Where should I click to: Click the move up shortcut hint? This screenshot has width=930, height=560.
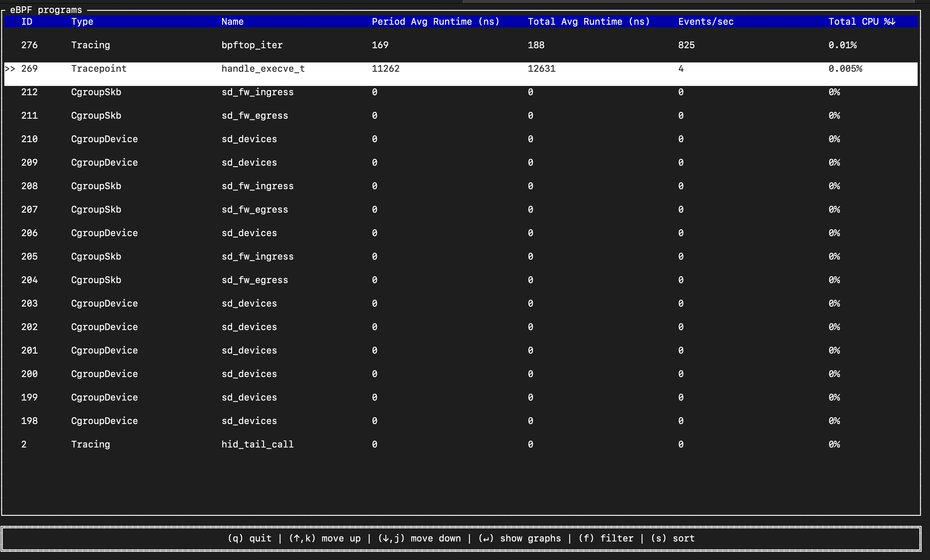click(x=325, y=538)
